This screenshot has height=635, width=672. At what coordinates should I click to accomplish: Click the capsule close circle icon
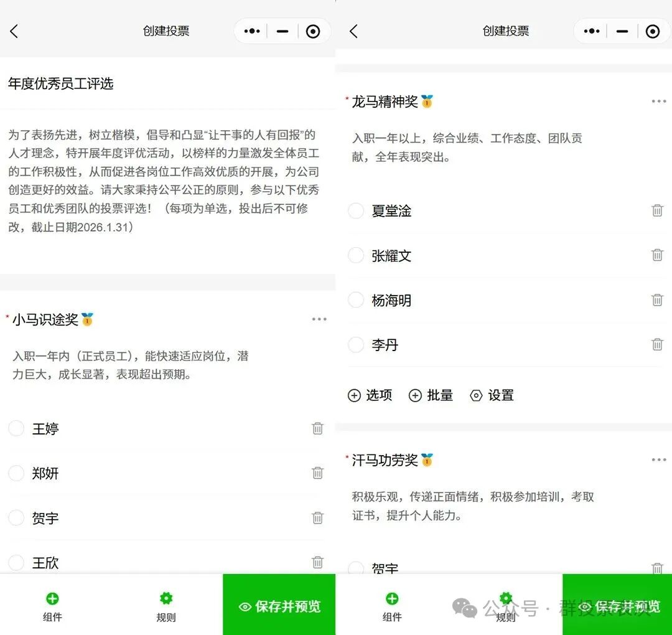tap(313, 31)
